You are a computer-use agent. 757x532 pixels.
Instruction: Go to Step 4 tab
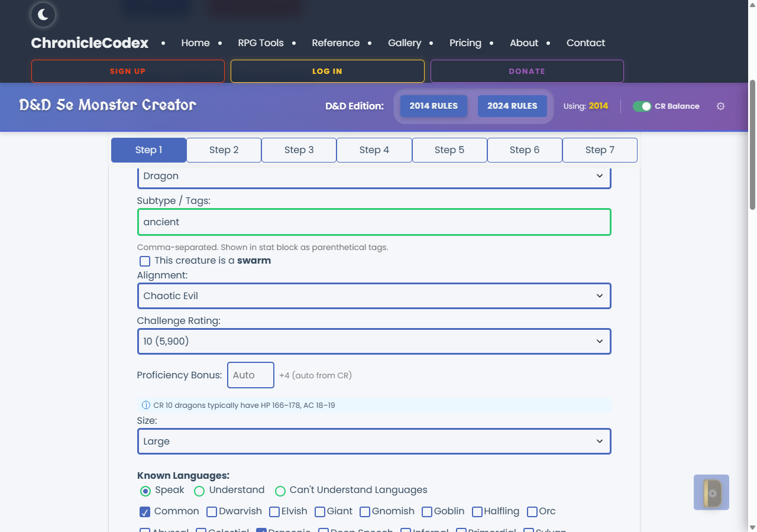point(374,150)
